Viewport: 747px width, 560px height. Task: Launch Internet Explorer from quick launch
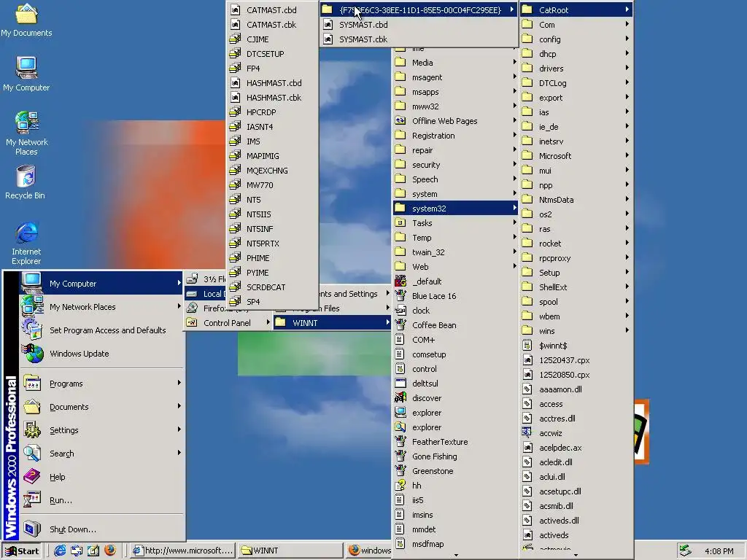coord(60,551)
